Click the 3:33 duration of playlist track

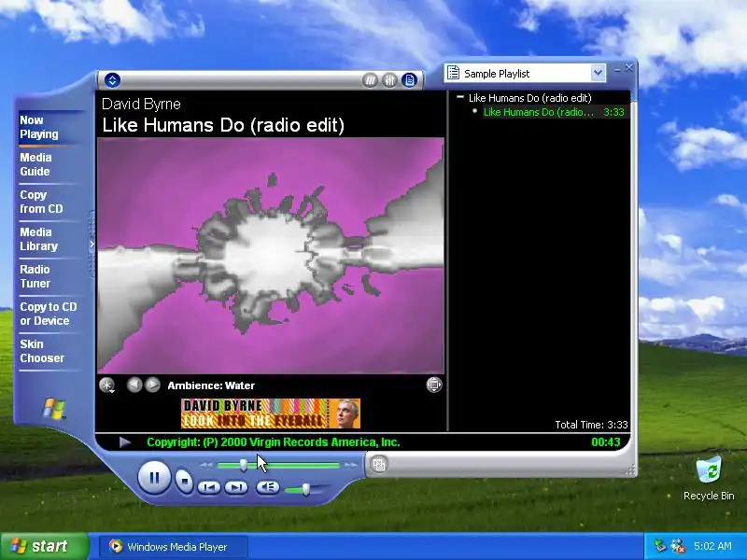[x=613, y=112]
